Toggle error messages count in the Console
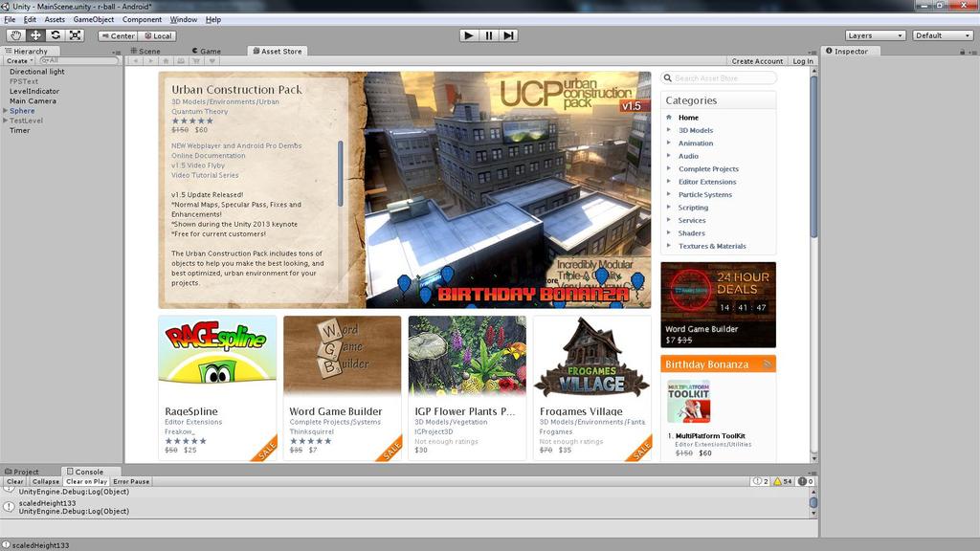The width and height of the screenshot is (980, 551). point(805,482)
